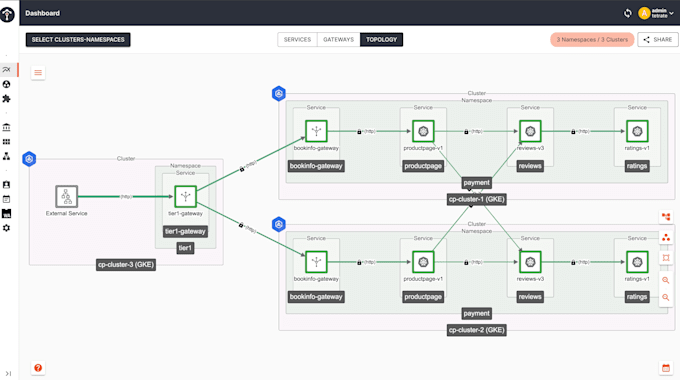The height and width of the screenshot is (380, 680).
Task: Select the tier1-gateway node
Action: pos(185,197)
